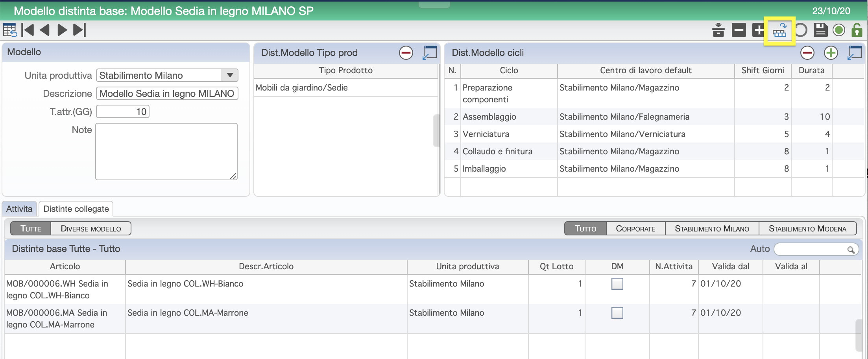Click the T.attr.(GG) field
Image resolution: width=868 pixels, height=359 pixels.
[123, 111]
